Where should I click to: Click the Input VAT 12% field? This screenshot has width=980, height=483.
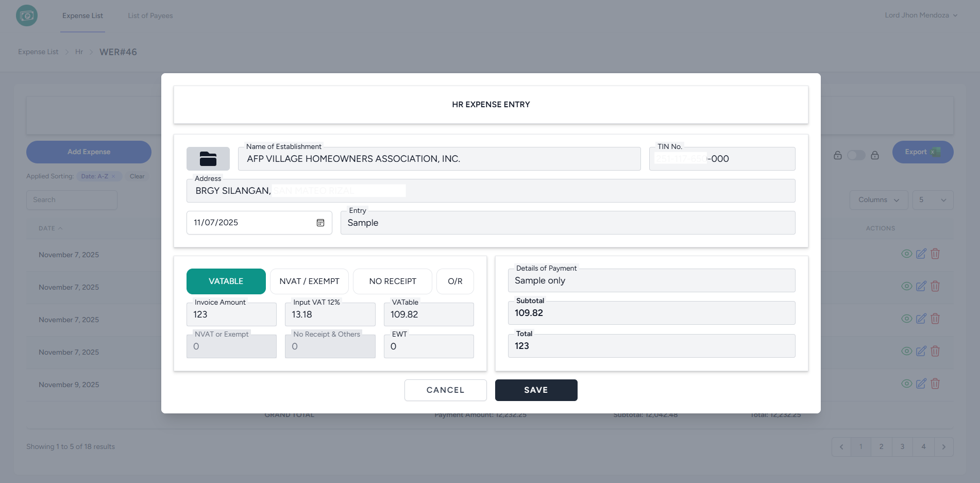[x=330, y=314]
